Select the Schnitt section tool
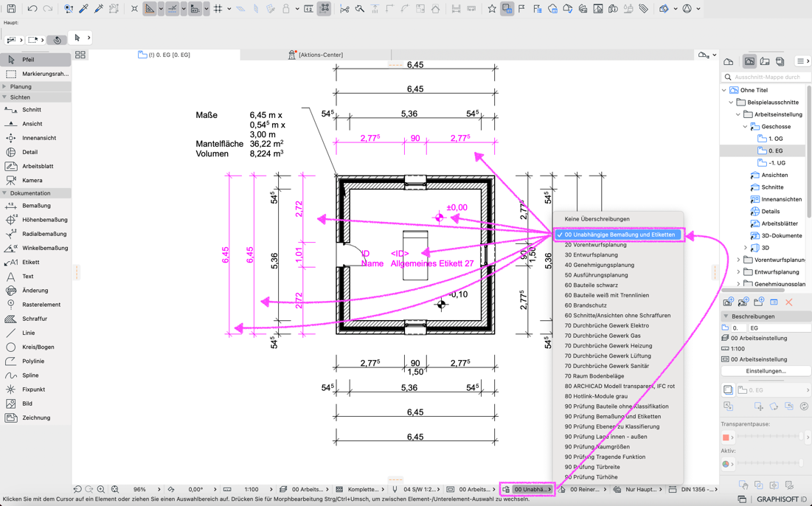 point(35,110)
